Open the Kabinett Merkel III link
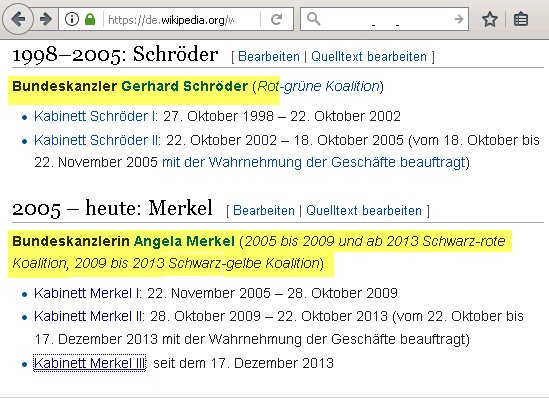 point(90,363)
